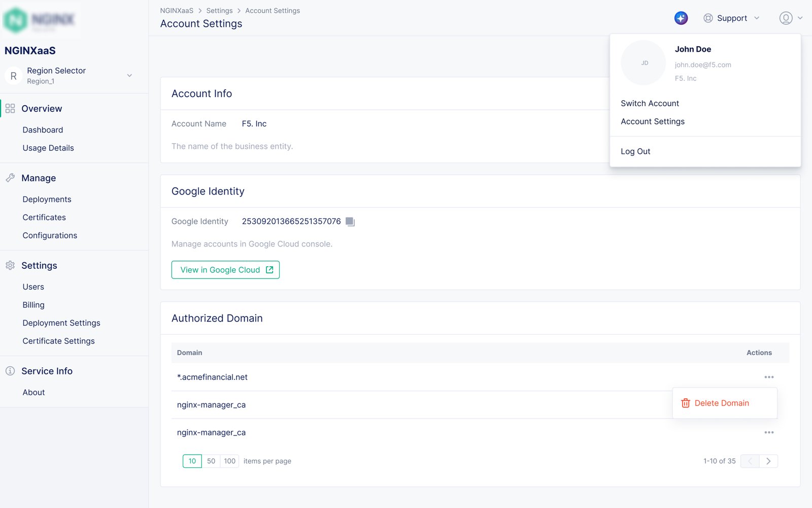Set 50 items per page

click(211, 461)
